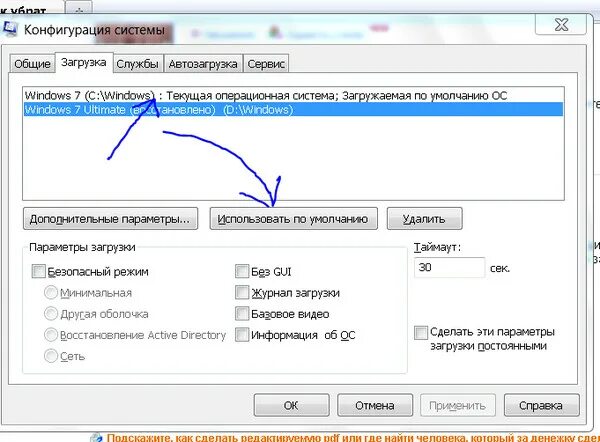Click the Отмена button

coord(375,405)
